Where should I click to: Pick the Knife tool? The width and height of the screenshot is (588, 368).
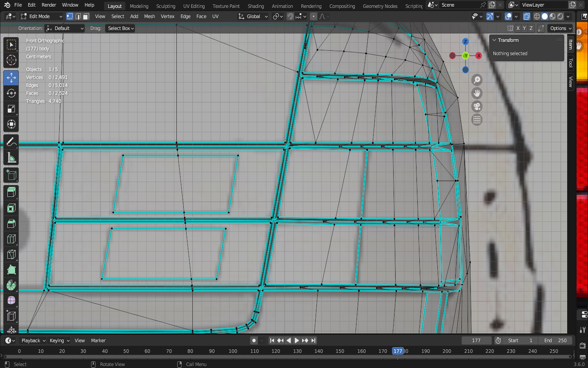tap(11, 254)
